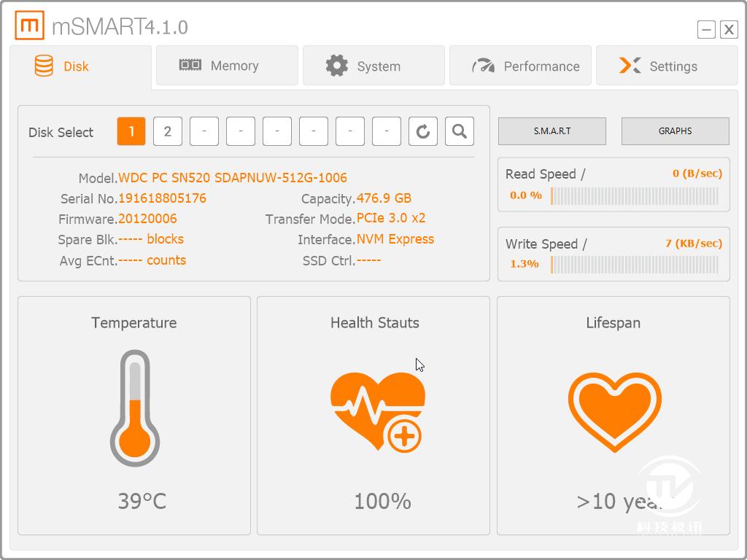This screenshot has height=560, width=747.
Task: Click the 1.3% write percentage
Action: pos(524,264)
